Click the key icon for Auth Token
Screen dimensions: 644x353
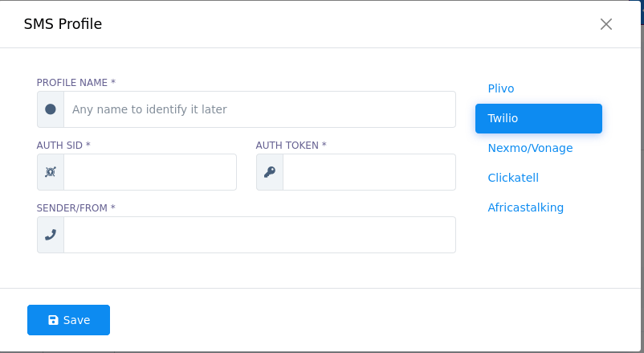tap(270, 172)
